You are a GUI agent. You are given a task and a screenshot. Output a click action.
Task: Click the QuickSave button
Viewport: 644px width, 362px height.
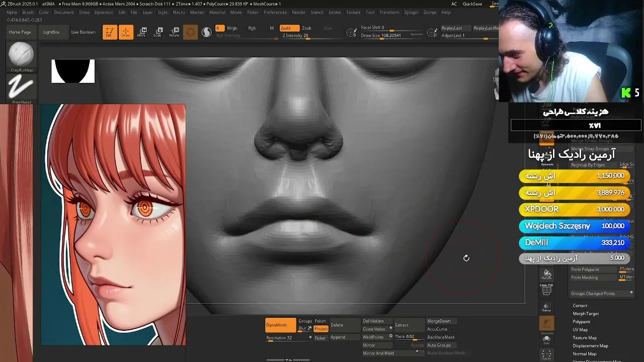472,4
